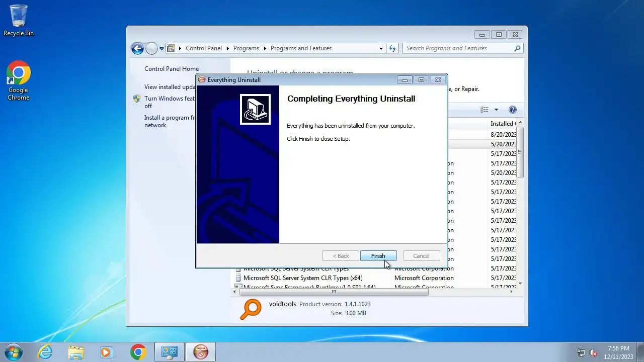Open Recycle Bin desktop icon

click(19, 21)
